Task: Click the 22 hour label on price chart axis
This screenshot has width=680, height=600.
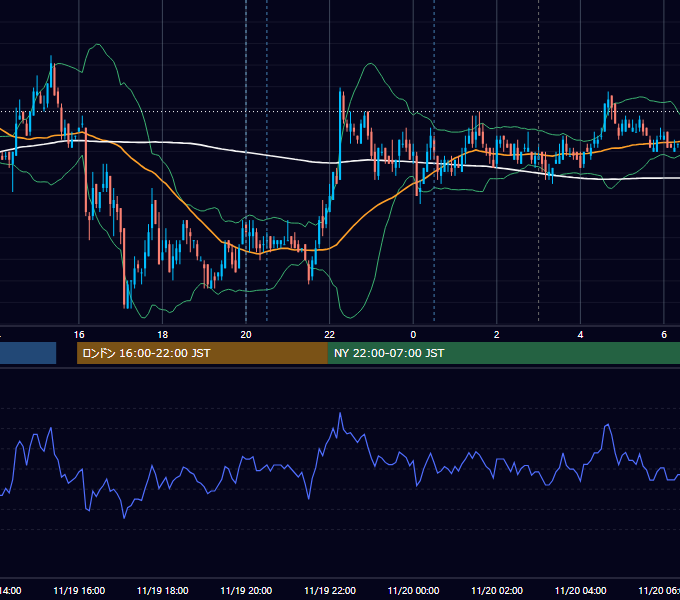Action: (x=330, y=335)
